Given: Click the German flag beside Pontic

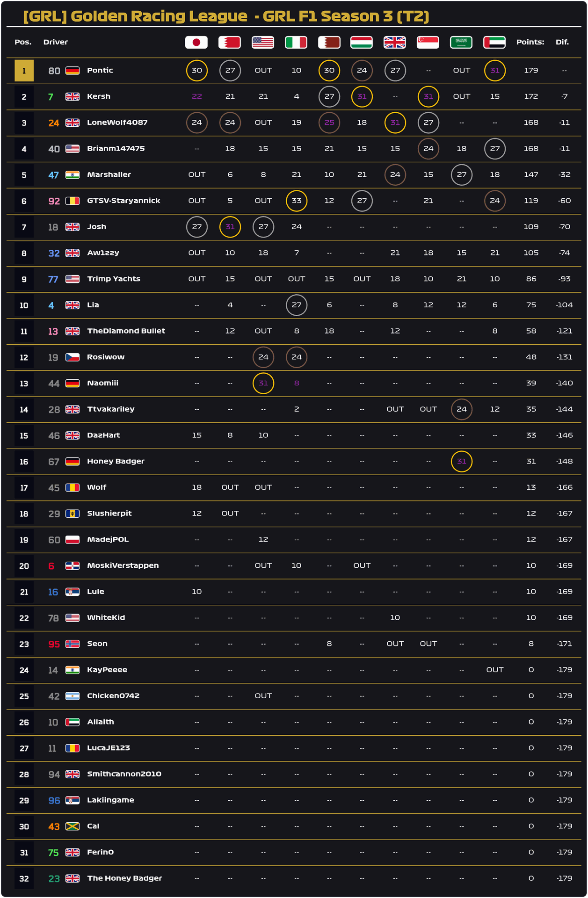Looking at the screenshot, I should (73, 71).
